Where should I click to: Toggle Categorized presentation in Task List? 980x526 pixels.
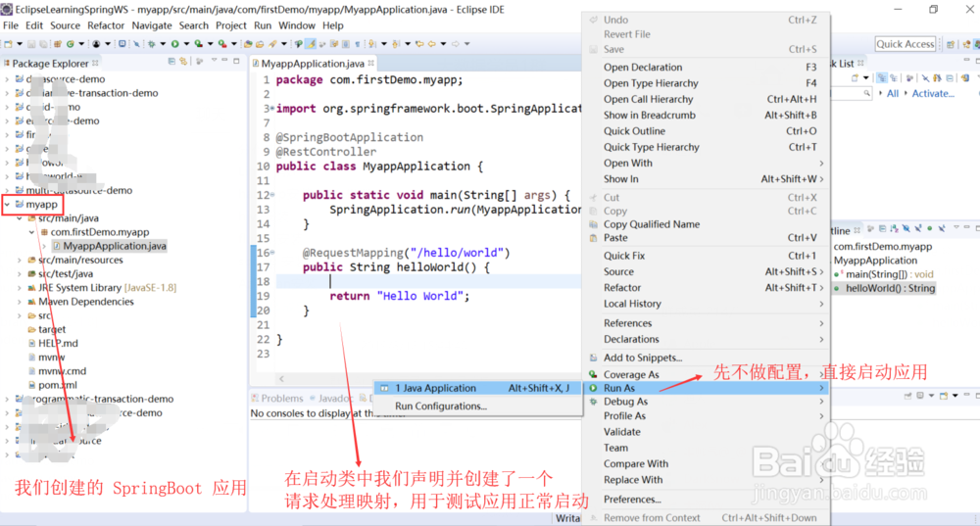pyautogui.click(x=882, y=78)
